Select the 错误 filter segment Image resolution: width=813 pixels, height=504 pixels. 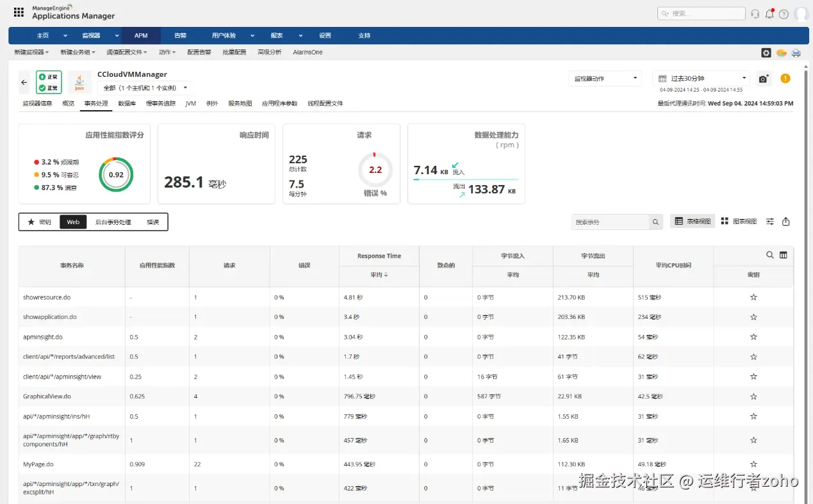pyautogui.click(x=152, y=222)
